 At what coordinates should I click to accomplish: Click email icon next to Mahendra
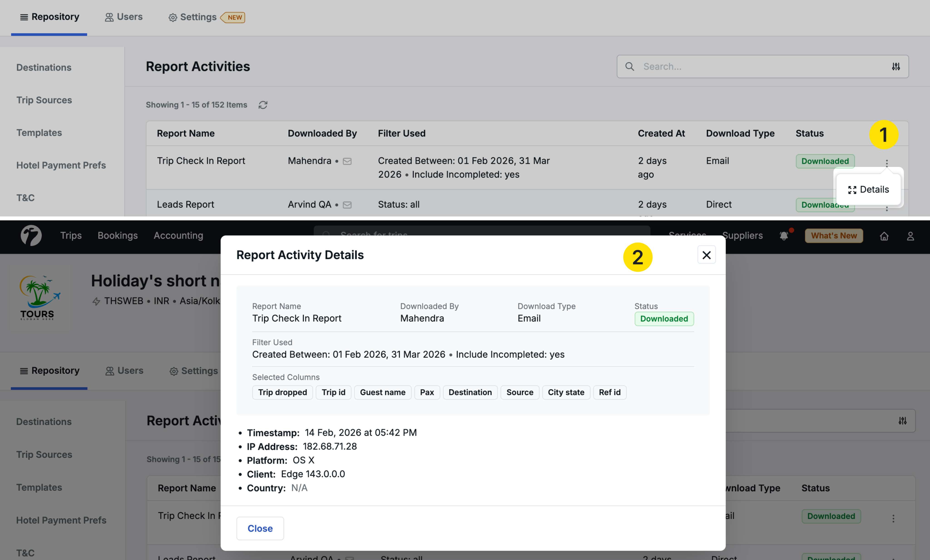(347, 161)
